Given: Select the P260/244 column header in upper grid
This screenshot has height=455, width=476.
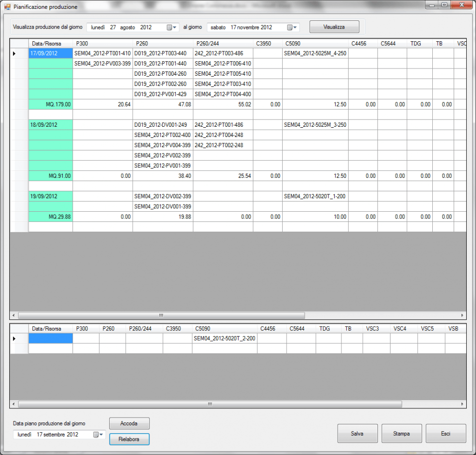Looking at the screenshot, I should (x=222, y=43).
